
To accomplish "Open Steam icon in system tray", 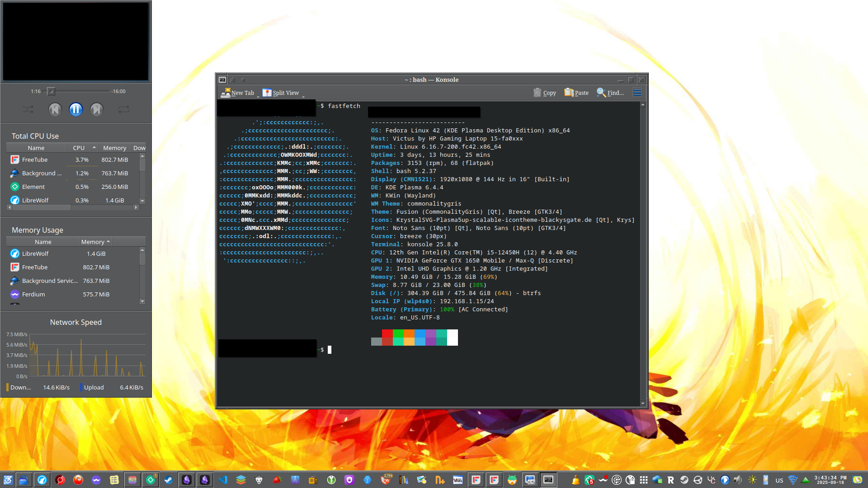I will click(684, 480).
